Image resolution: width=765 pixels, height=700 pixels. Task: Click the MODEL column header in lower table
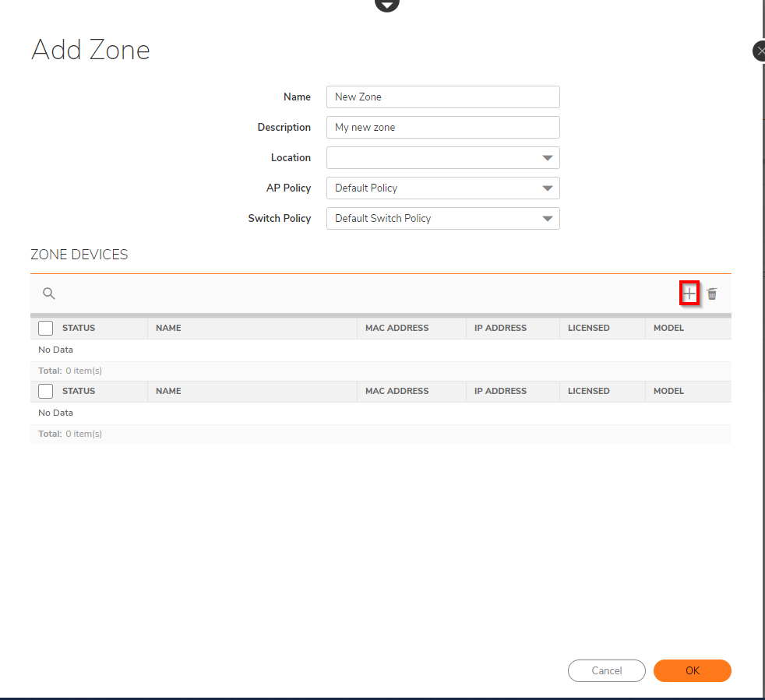click(668, 391)
